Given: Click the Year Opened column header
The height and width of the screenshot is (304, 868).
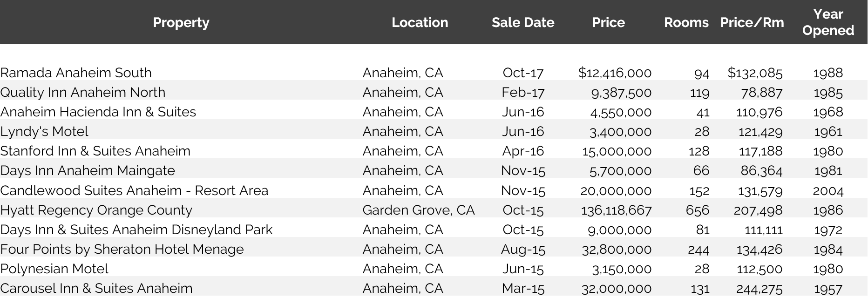Looking at the screenshot, I should click(828, 22).
